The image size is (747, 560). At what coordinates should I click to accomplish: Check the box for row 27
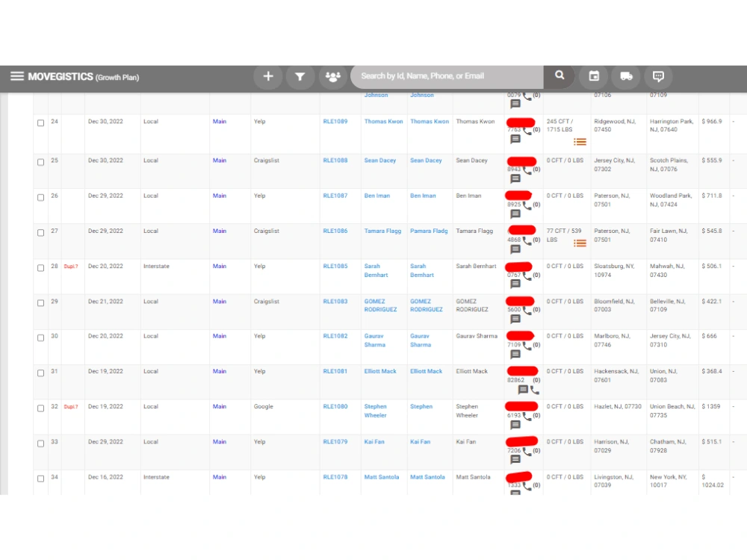41,232
